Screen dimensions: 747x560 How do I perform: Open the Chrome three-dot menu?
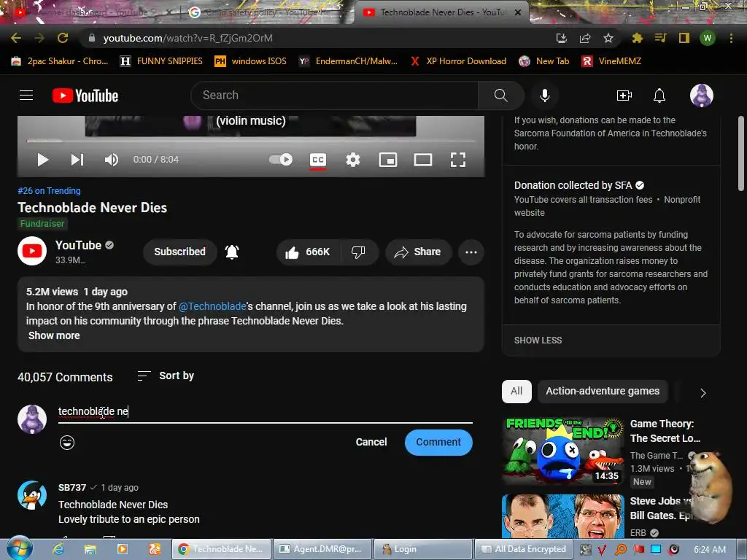tap(731, 38)
